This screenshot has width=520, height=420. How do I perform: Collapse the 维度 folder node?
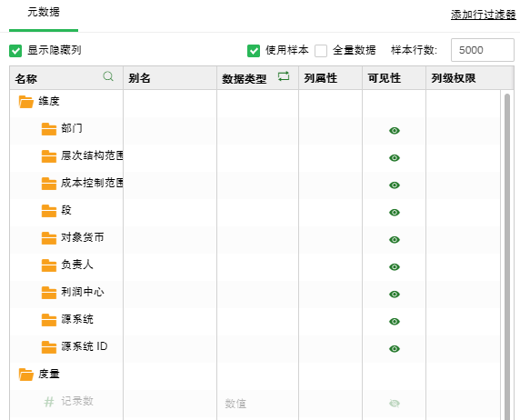[x=26, y=102]
